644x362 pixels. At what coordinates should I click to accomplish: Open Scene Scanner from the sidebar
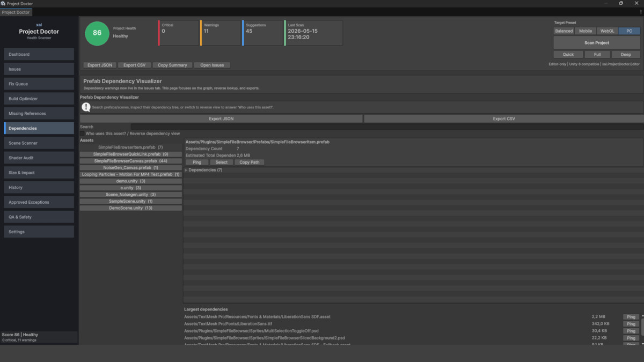[39, 143]
